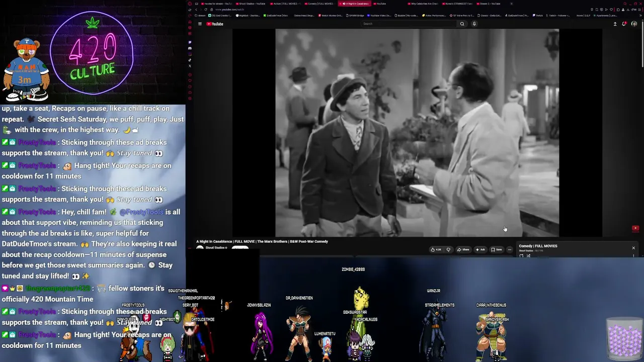The height and width of the screenshot is (362, 644).
Task: Open more actions ellipsis under the video
Action: [509, 249]
